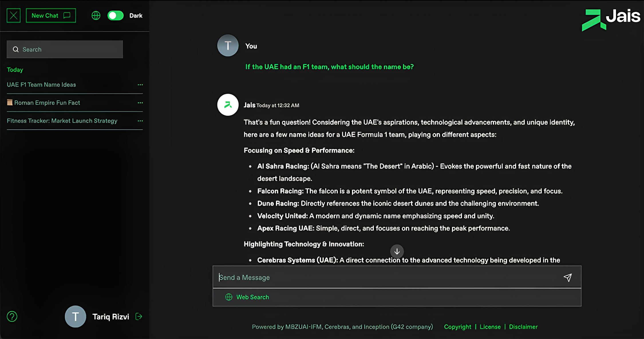Click the chat Search field in sidebar
The height and width of the screenshot is (339, 644).
[x=65, y=49]
